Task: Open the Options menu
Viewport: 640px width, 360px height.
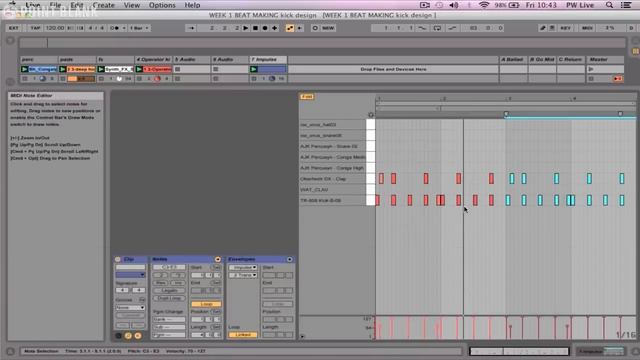Action: pos(162,5)
